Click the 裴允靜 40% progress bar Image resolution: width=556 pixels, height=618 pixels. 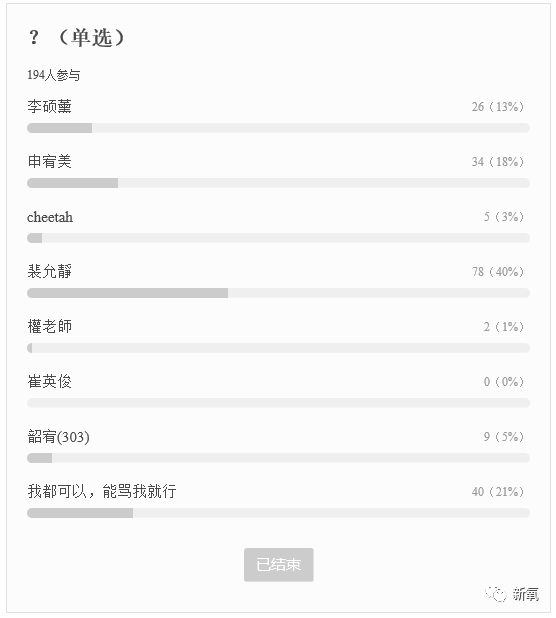278,293
